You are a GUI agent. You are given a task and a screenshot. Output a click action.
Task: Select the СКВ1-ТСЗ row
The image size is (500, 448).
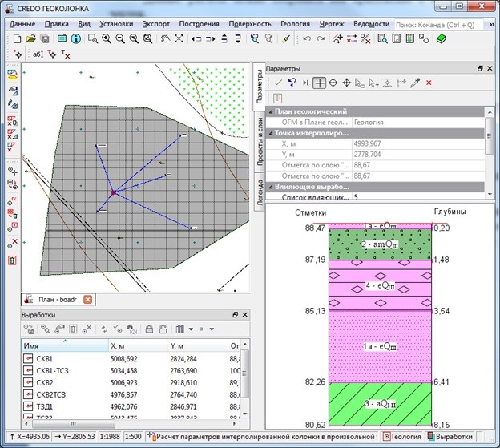(131, 371)
